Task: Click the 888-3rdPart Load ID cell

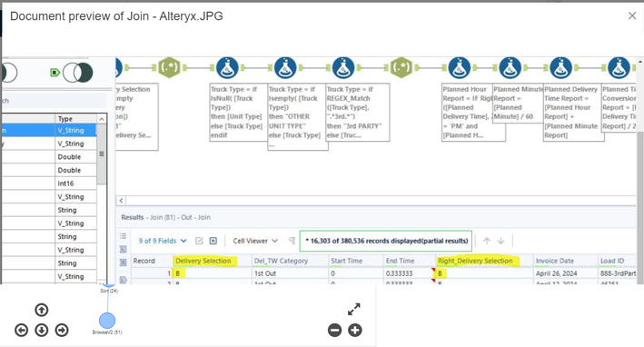Action: (x=618, y=273)
